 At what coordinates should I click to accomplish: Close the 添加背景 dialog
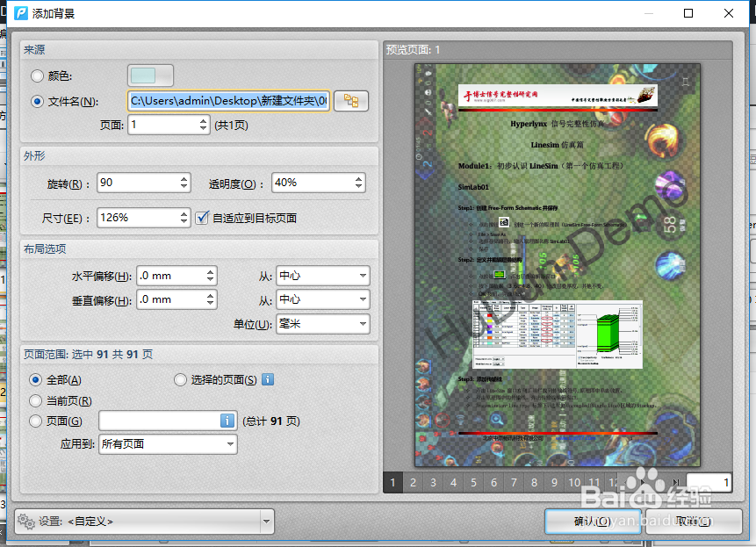click(x=729, y=13)
